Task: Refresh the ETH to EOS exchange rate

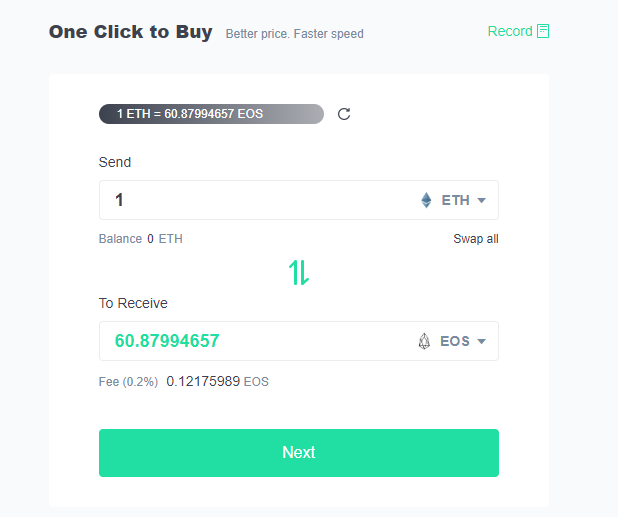Action: (x=344, y=114)
